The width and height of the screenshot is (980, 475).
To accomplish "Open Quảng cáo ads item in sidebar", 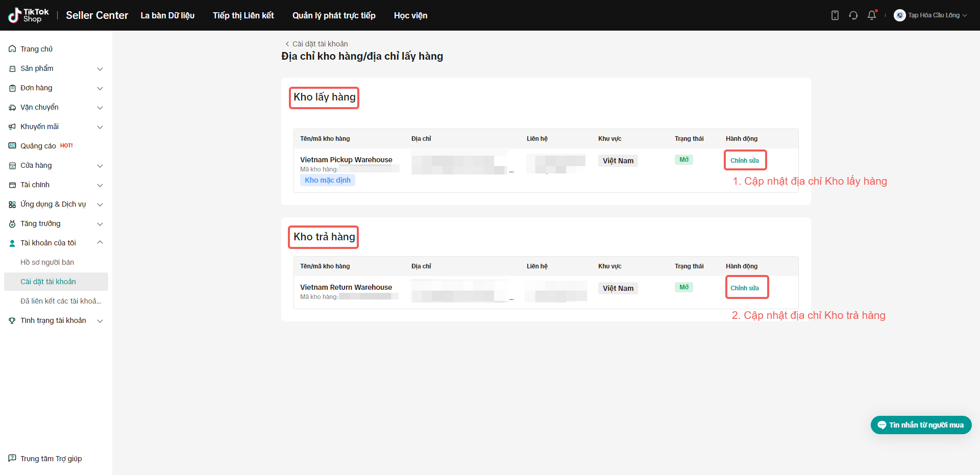I will (x=38, y=146).
